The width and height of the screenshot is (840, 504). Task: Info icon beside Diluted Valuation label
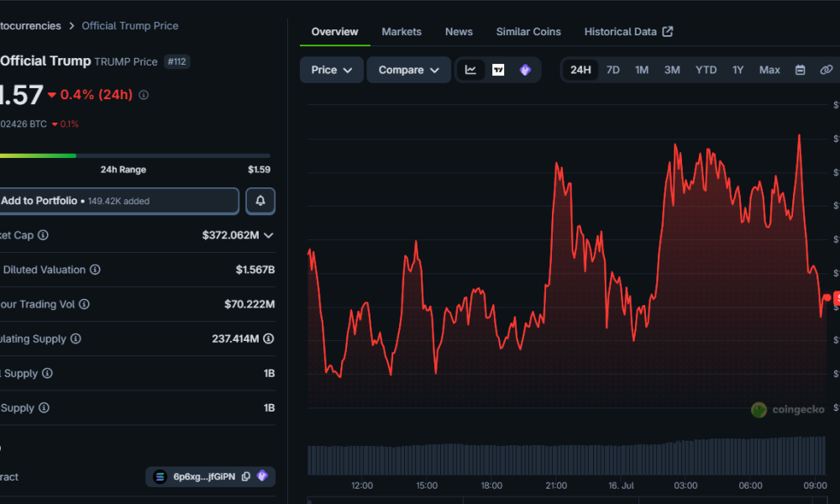click(95, 270)
